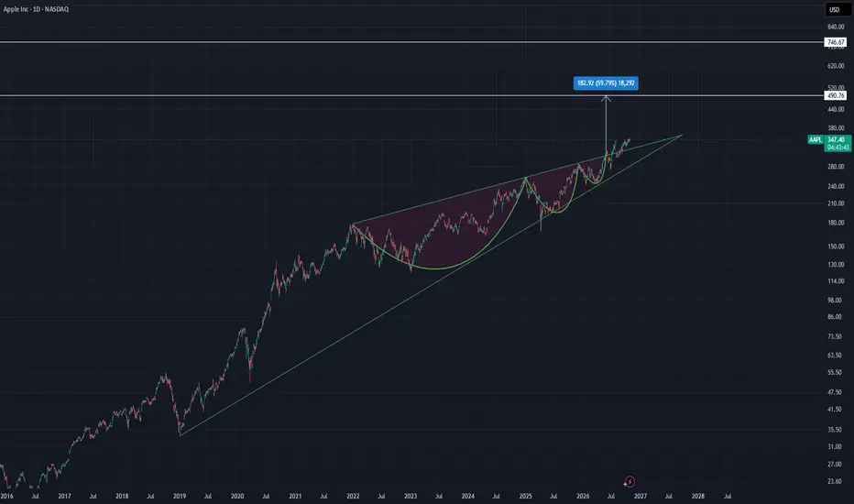Open the USD currency selector
The width and height of the screenshot is (854, 504).
point(837,9)
